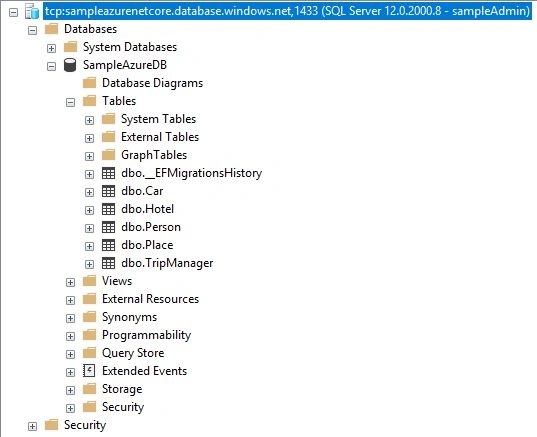This screenshot has height=437, width=537.
Task: Expand the dbo.Place table node
Action: [x=89, y=247]
